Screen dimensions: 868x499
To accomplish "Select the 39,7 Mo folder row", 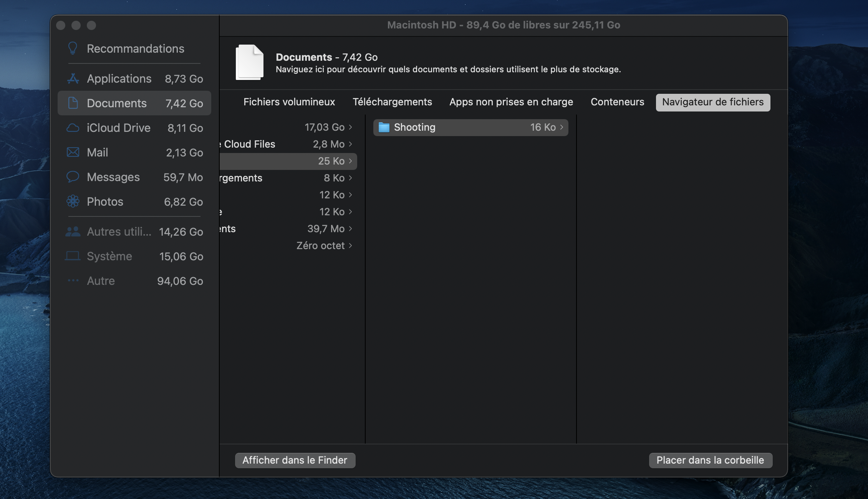I will click(x=288, y=229).
